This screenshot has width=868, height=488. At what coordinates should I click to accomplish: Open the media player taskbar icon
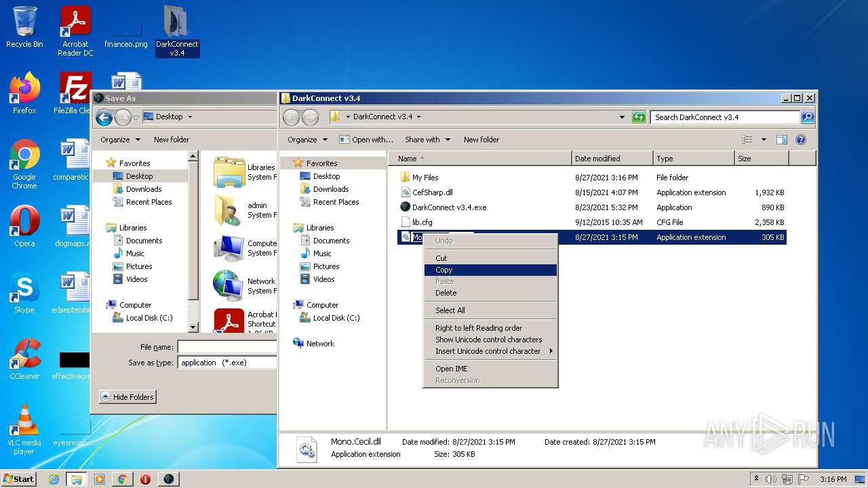pyautogui.click(x=99, y=479)
